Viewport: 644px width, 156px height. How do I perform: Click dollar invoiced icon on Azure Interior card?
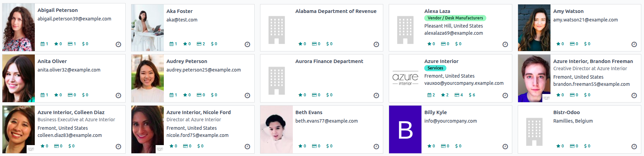click(470, 95)
